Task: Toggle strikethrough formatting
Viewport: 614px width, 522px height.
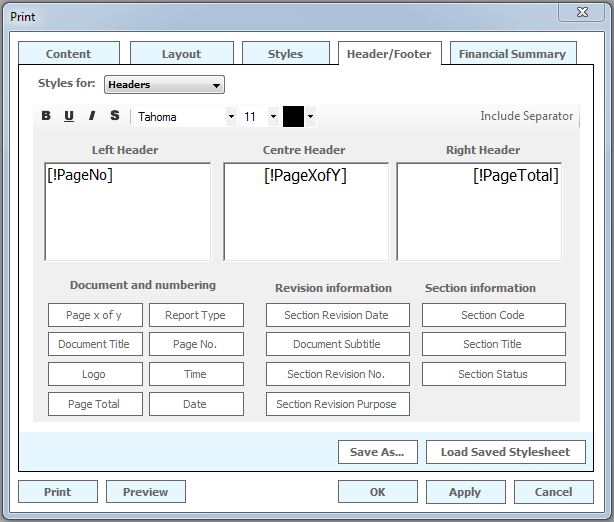Action: (x=115, y=116)
